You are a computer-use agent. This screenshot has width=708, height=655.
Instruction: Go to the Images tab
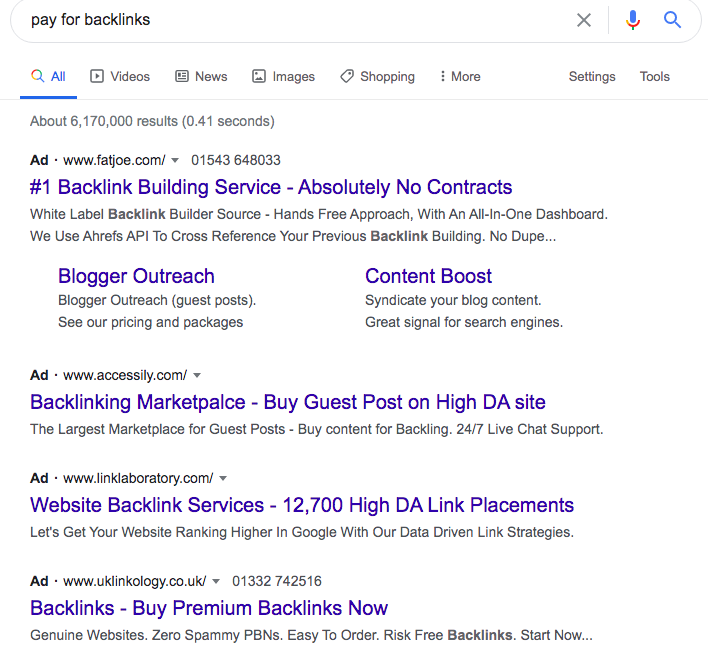pyautogui.click(x=283, y=77)
